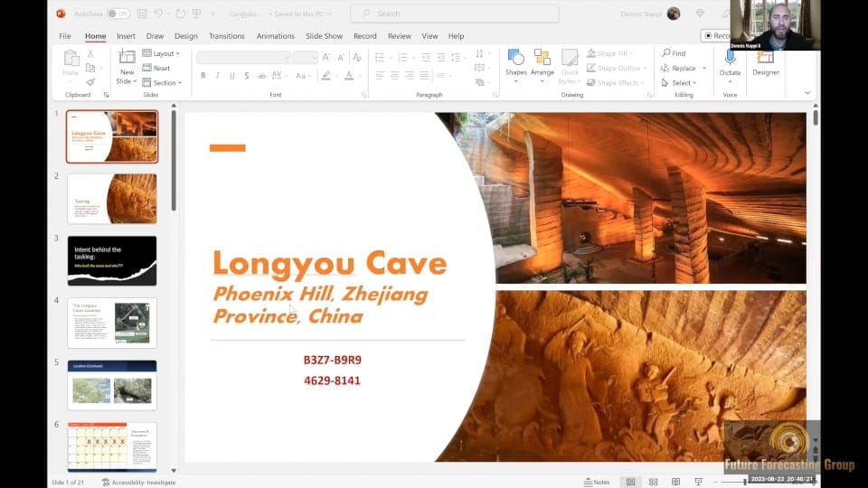Click the font color swatch
The height and width of the screenshot is (488, 868).
pos(349,75)
